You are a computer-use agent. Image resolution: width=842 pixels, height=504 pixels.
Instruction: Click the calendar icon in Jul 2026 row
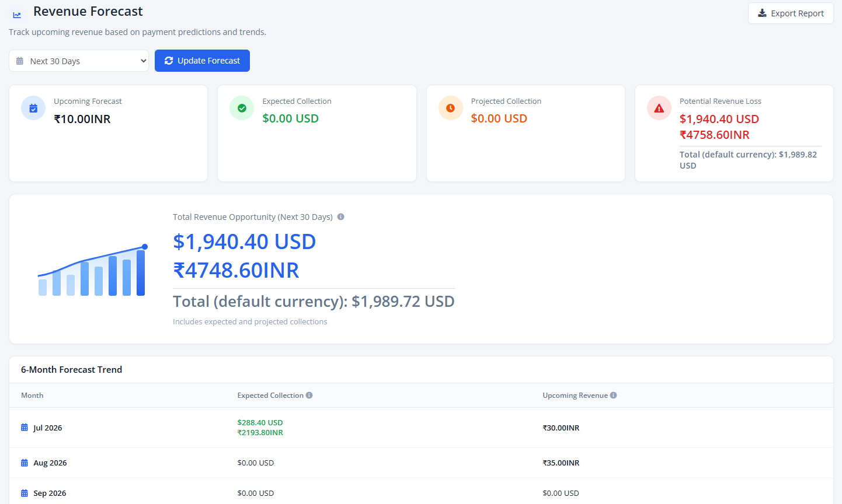(x=25, y=428)
